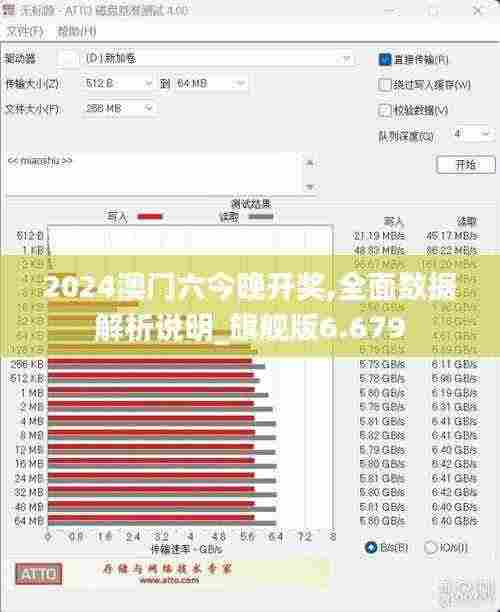Open the 文件(F) menu
This screenshot has width=500, height=612.
pyautogui.click(x=26, y=32)
